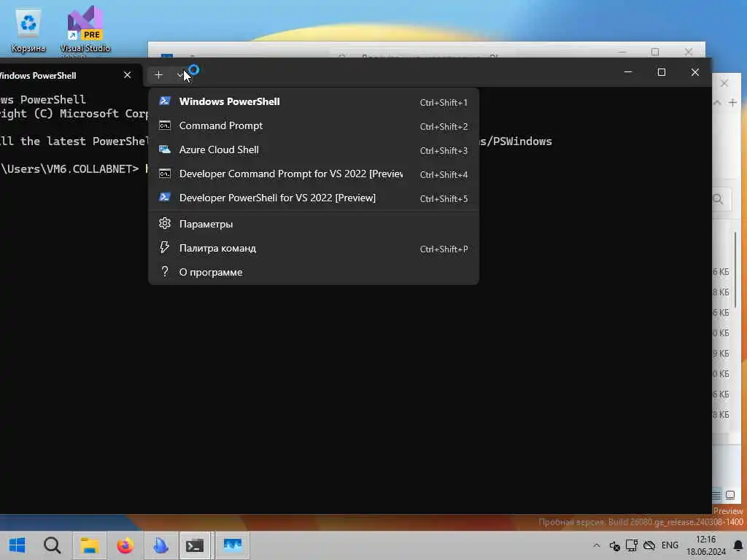Open taskbar search magnifier

tap(52, 545)
